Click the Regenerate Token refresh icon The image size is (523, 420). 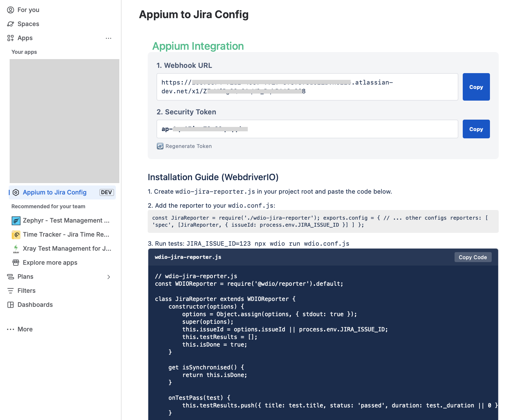point(160,146)
